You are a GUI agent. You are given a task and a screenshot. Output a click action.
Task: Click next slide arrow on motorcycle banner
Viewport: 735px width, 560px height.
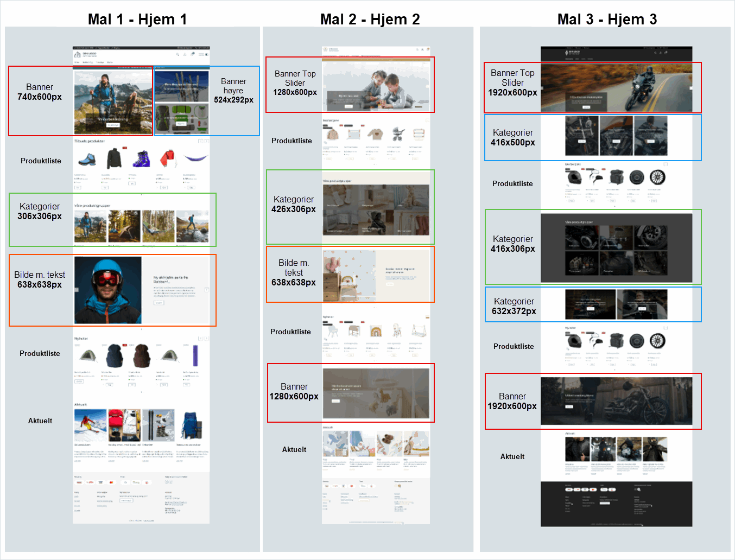pyautogui.click(x=690, y=88)
